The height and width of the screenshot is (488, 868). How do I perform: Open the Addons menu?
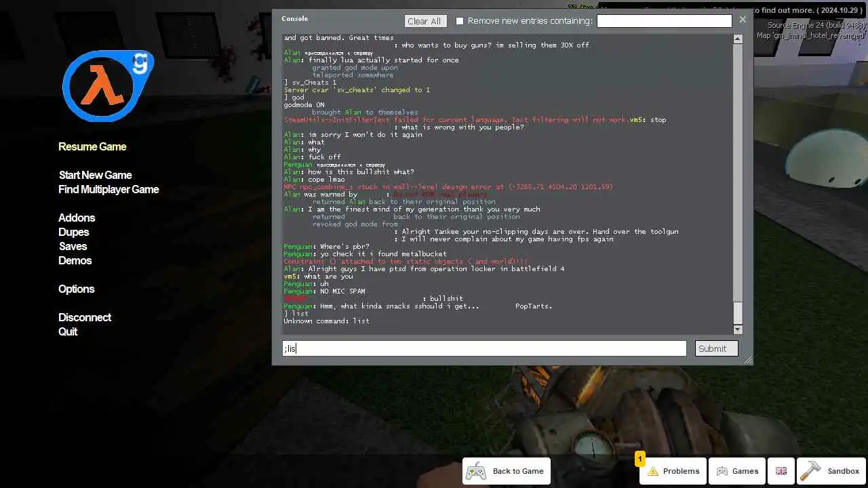[77, 218]
